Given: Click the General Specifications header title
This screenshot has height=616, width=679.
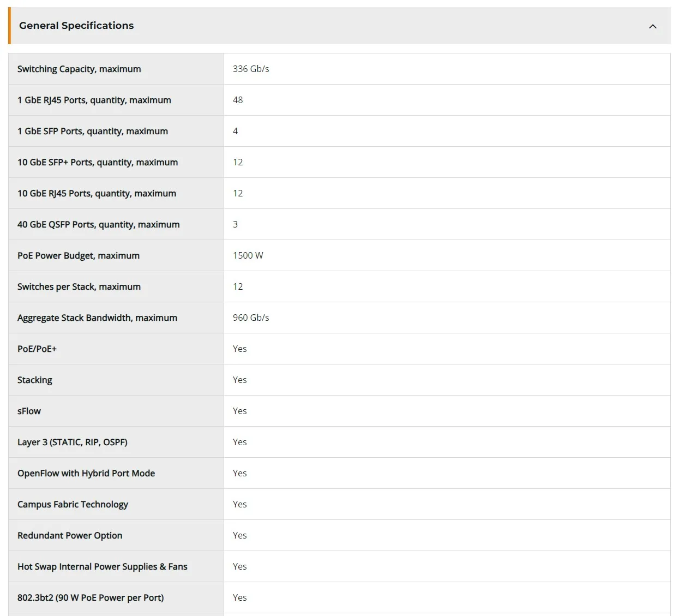Looking at the screenshot, I should click(x=76, y=26).
